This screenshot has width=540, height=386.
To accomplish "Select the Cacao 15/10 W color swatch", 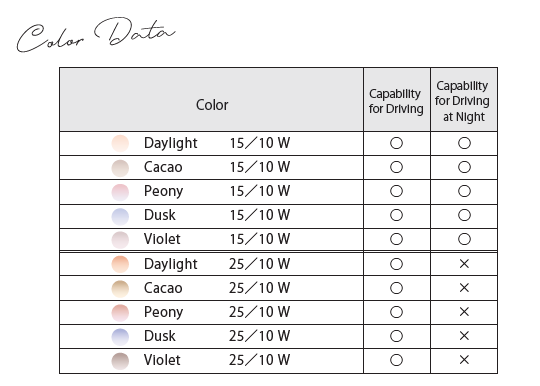I will click(120, 168).
